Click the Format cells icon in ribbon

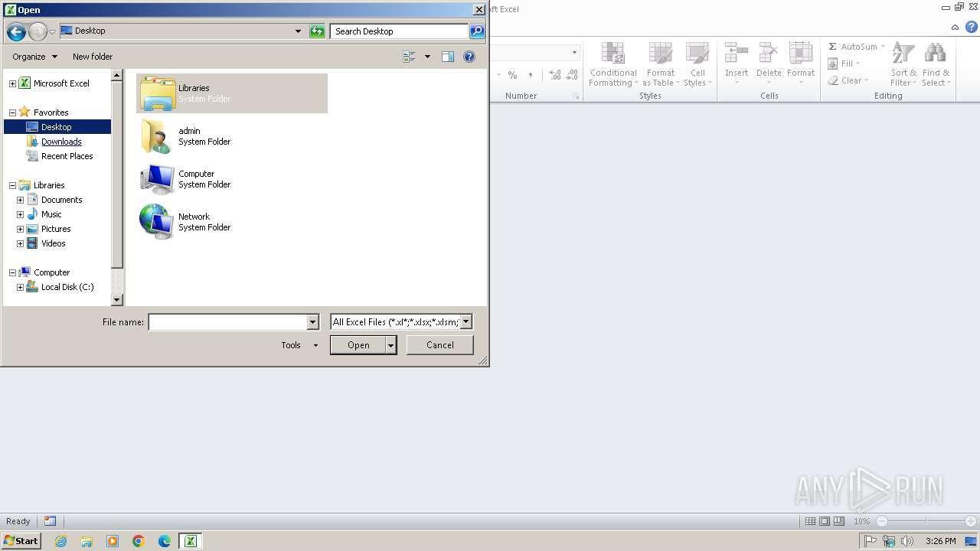801,53
